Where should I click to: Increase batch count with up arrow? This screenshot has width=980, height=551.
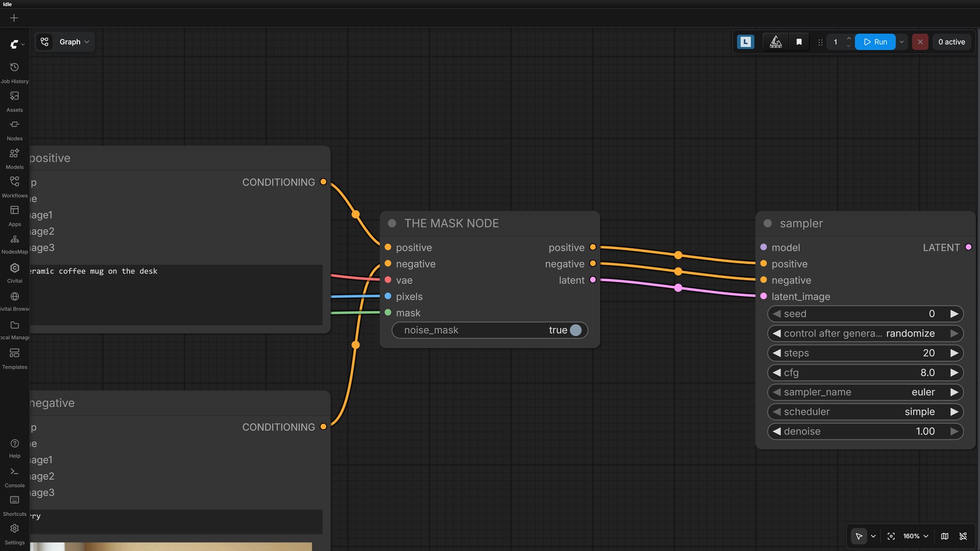pos(849,38)
